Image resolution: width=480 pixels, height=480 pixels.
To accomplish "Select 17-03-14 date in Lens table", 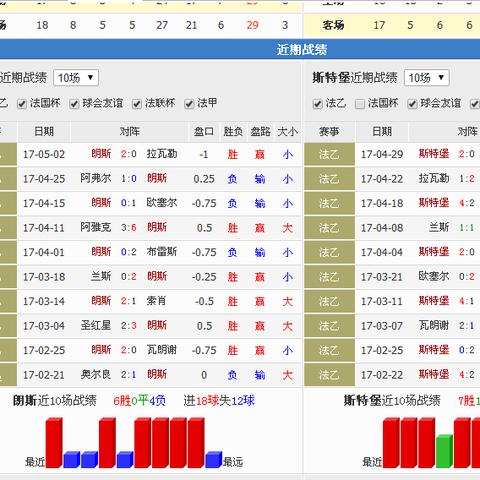I will (44, 301).
